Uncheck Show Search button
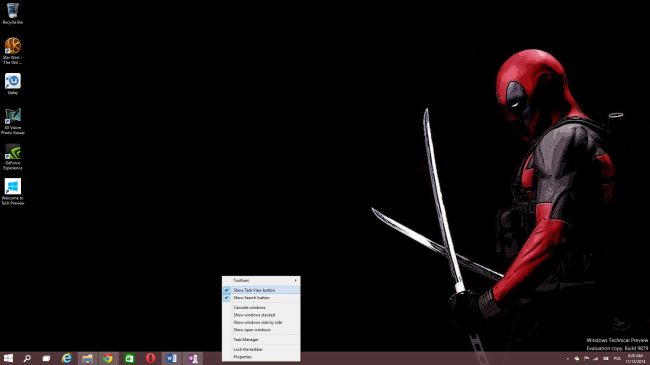Viewport: 650px width, 365px height. 261,298
